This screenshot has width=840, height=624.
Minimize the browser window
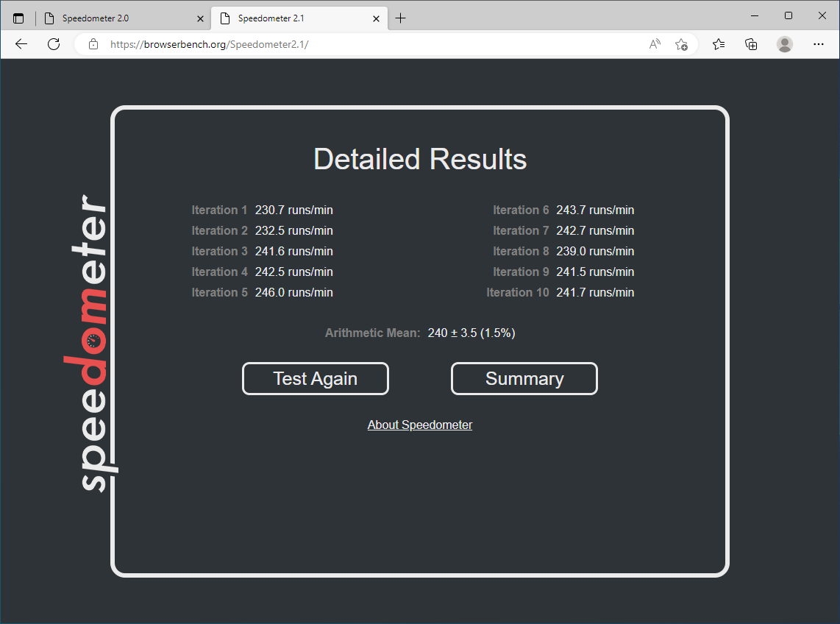(x=755, y=15)
